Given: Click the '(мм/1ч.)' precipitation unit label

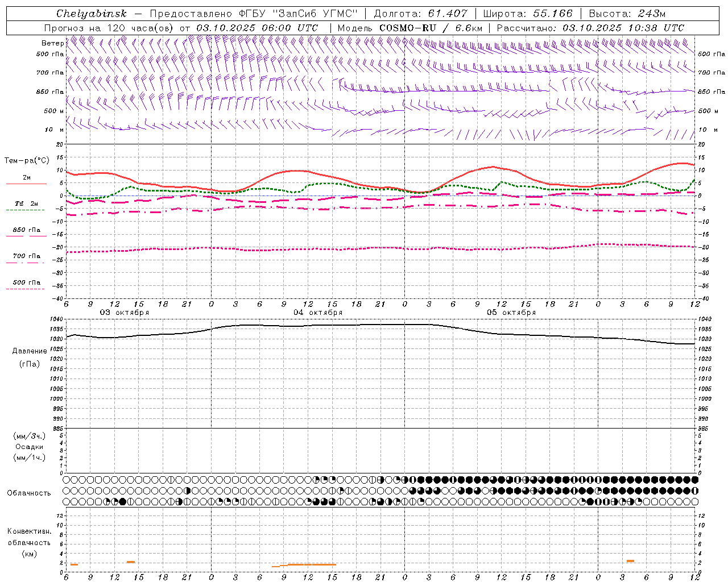Looking at the screenshot, I should point(29,458).
